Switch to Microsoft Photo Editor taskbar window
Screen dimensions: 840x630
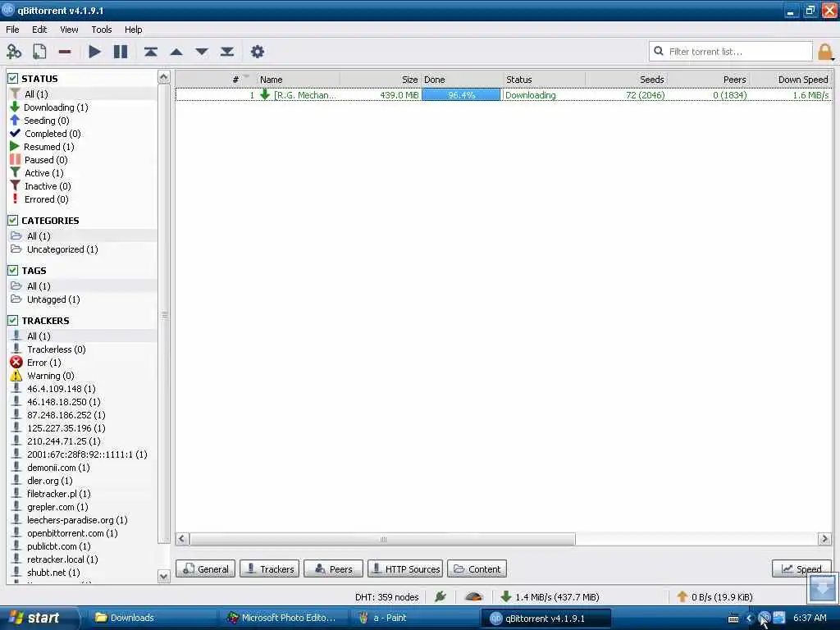[284, 618]
